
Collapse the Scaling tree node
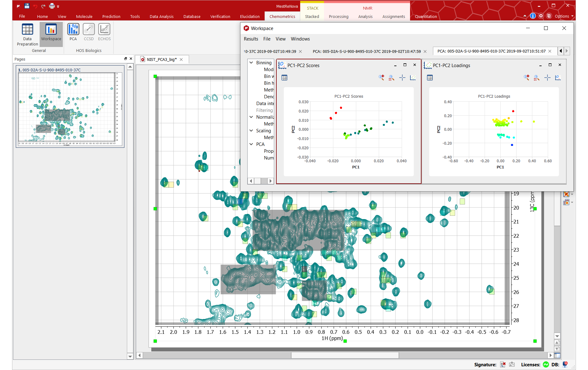tap(251, 131)
